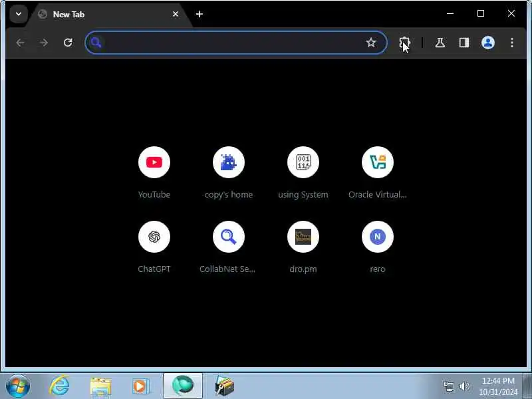Bookmark this tab with the star
The width and height of the screenshot is (532, 399).
(x=371, y=43)
